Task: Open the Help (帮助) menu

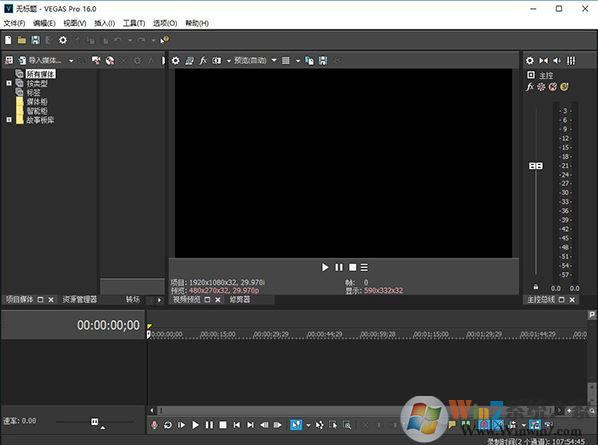Action: point(197,23)
